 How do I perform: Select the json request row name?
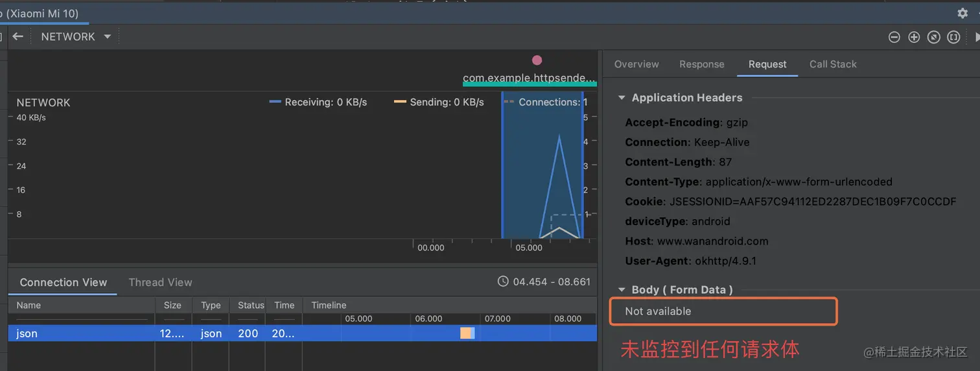(x=27, y=333)
